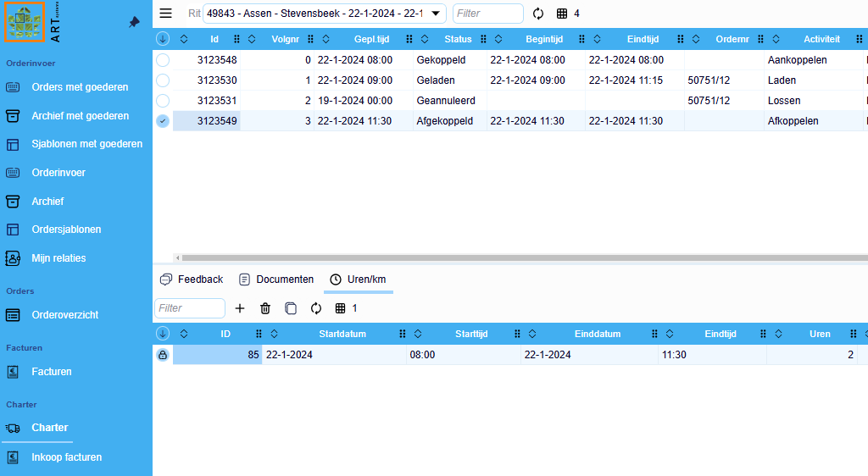Deselect the checked row 3123549
Viewport: 868px width, 476px height.
point(163,121)
